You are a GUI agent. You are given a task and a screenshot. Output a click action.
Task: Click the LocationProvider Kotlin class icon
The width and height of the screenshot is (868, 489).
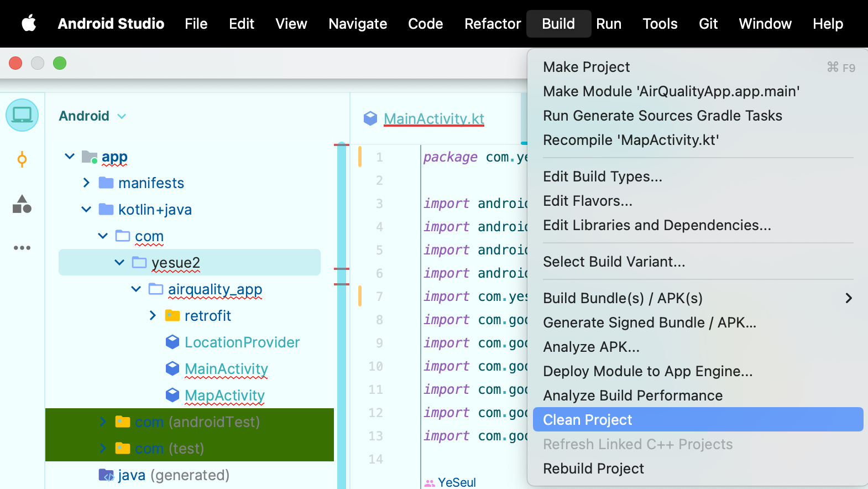[x=172, y=342]
